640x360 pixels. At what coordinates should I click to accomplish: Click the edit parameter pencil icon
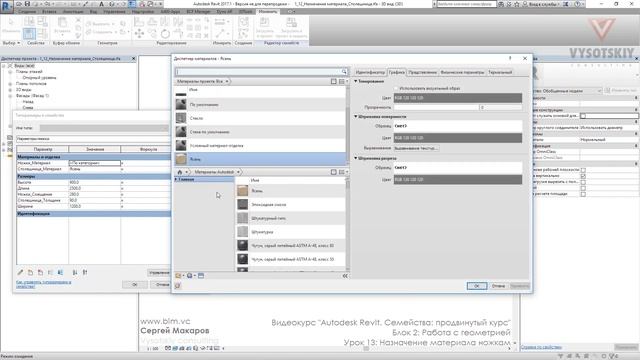(20, 272)
